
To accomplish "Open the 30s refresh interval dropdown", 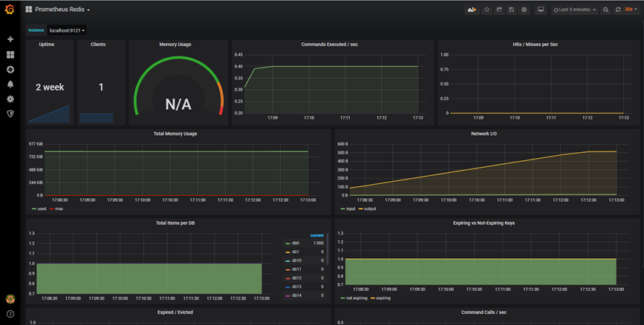I will pos(631,10).
